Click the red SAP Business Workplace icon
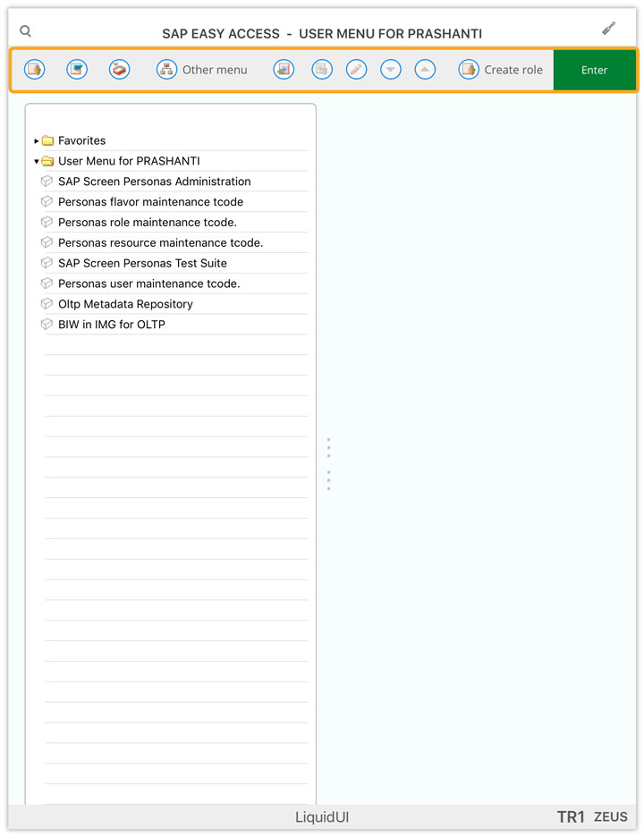 pyautogui.click(x=120, y=70)
